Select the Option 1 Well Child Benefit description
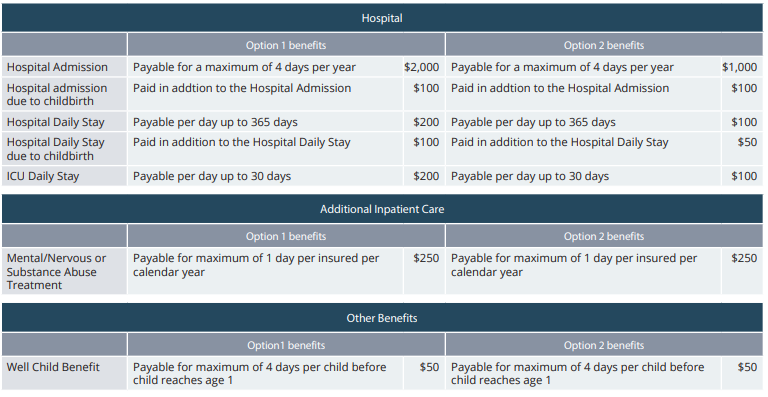The image size is (768, 397). [x=260, y=374]
